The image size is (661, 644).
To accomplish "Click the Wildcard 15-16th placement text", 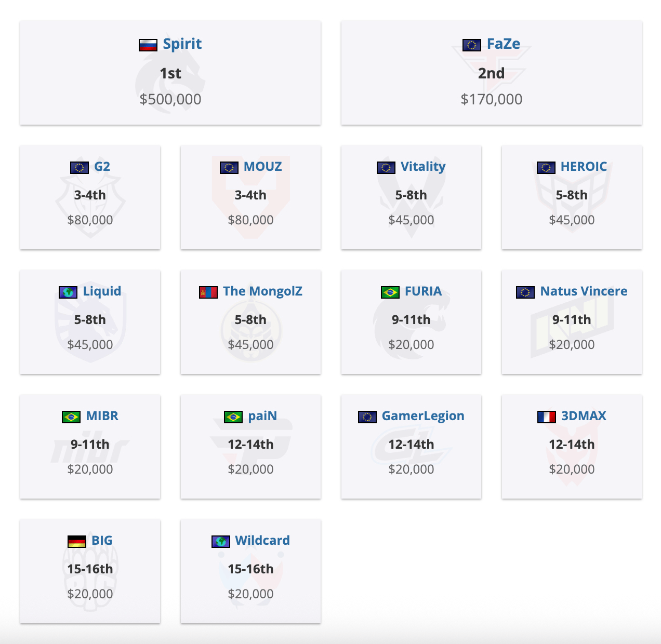I will coord(250,569).
